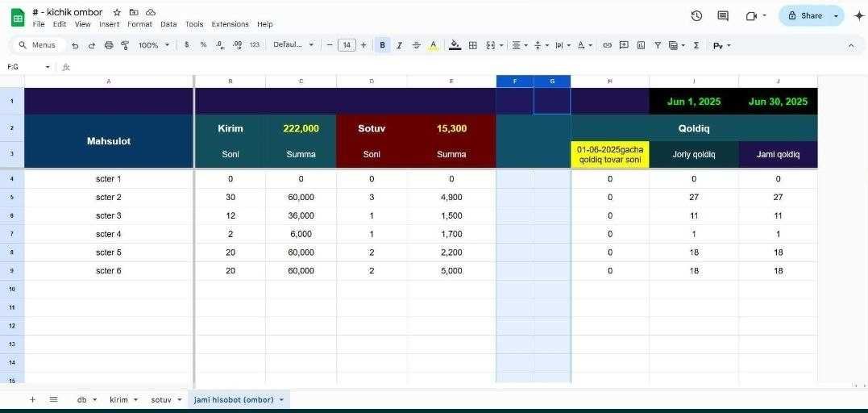The width and height of the screenshot is (868, 413).
Task: Open the borders tool
Action: 473,45
